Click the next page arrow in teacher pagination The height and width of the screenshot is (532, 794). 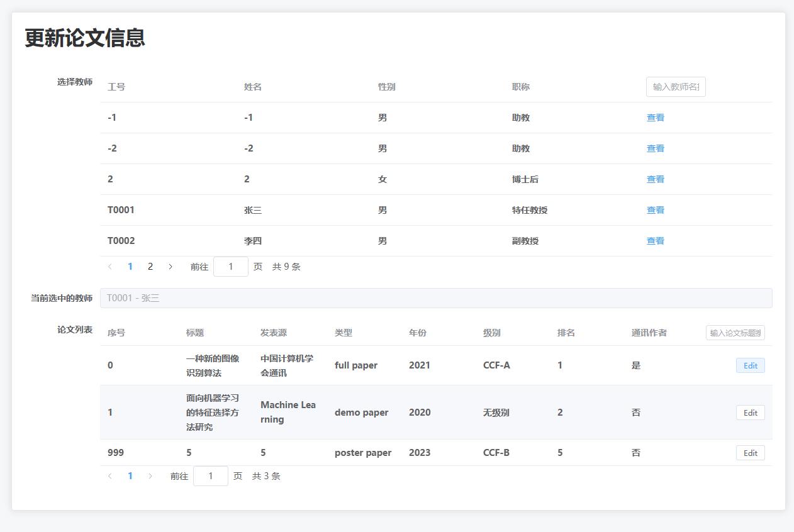pyautogui.click(x=171, y=266)
